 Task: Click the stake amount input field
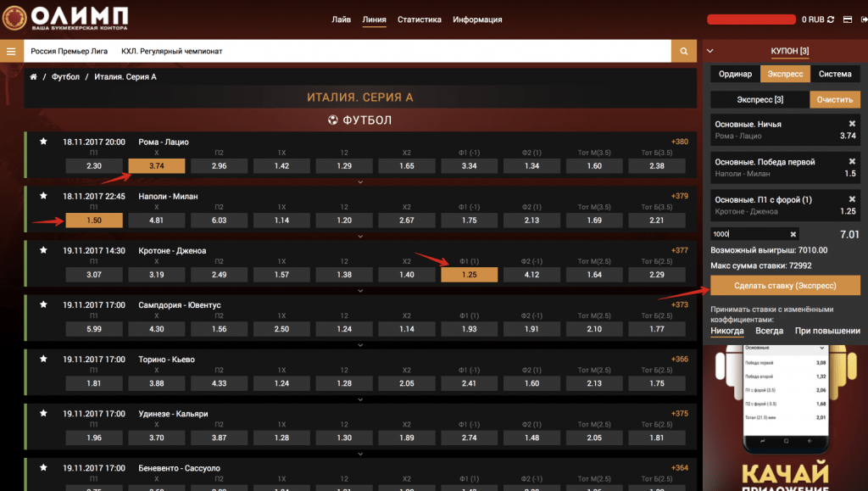[x=750, y=234]
